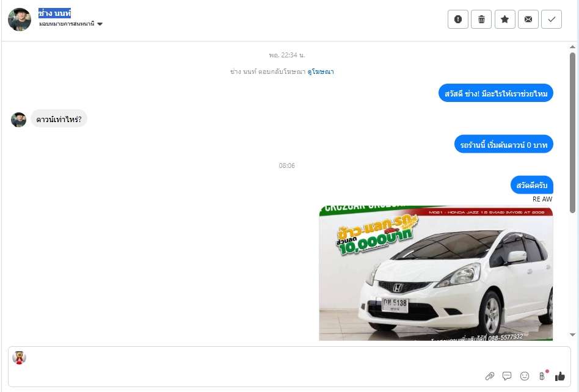
Task: Click scrollbar down arrow in chat
Action: pos(572,335)
